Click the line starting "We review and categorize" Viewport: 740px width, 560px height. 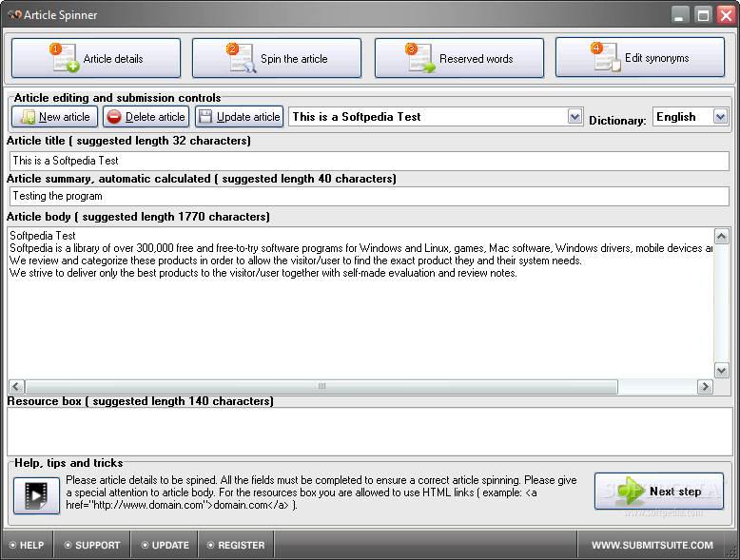[x=296, y=261]
